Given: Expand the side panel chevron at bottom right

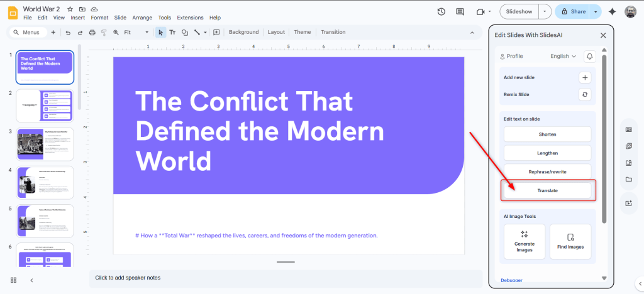Looking at the screenshot, I should point(641,283).
